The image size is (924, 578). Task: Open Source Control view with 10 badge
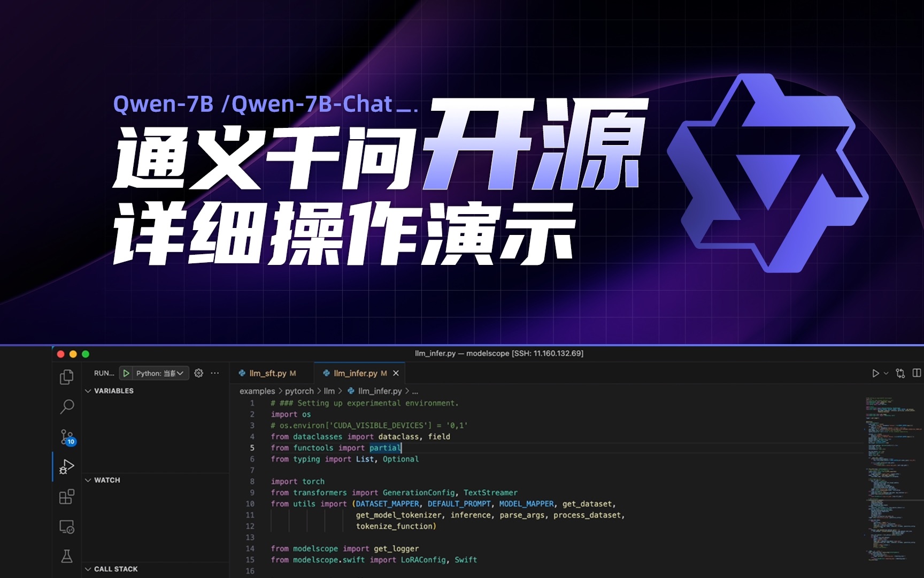click(67, 437)
